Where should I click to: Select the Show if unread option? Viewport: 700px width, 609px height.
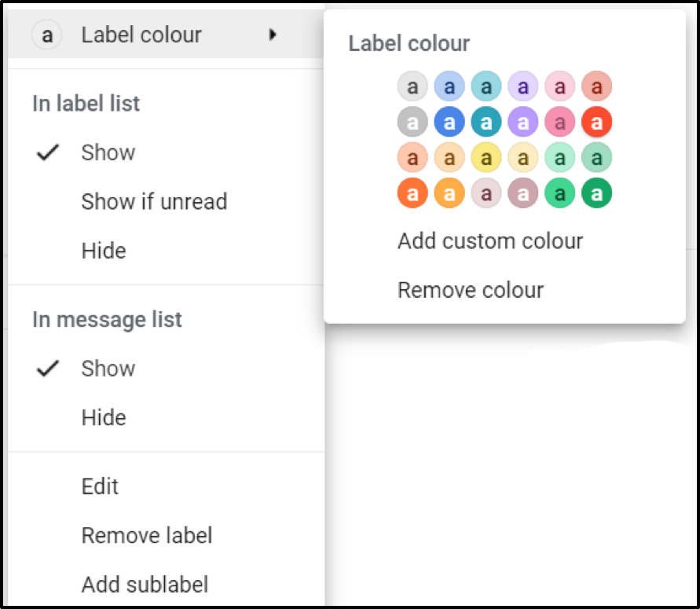(x=154, y=202)
